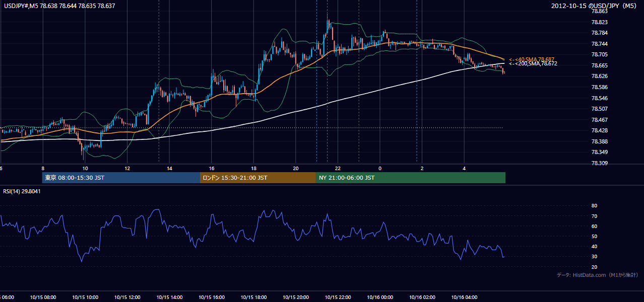Click hour label 20 below the price chart
Viewport: 644px width, 302px height.
[x=296, y=169]
